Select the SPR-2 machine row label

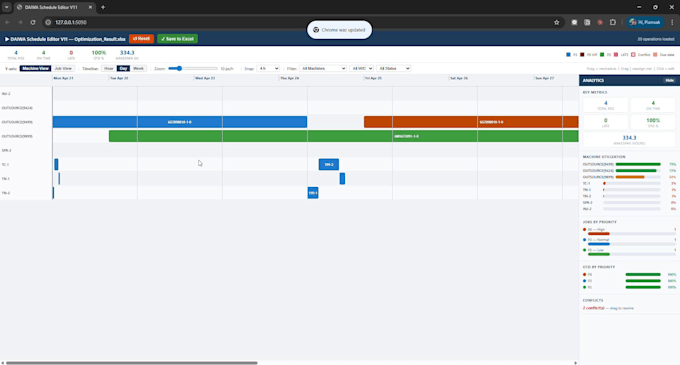pyautogui.click(x=6, y=150)
